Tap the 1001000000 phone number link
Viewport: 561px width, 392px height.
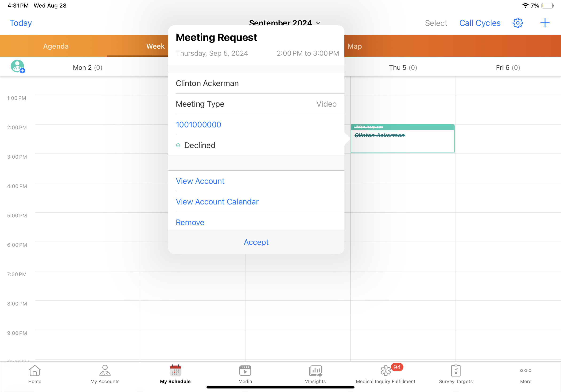(x=199, y=125)
